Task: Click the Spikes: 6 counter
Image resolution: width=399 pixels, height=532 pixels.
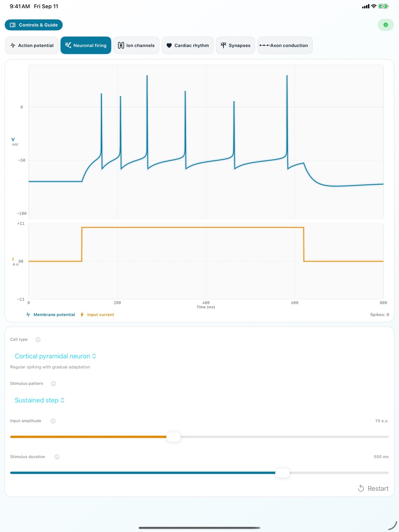Action: coord(380,315)
